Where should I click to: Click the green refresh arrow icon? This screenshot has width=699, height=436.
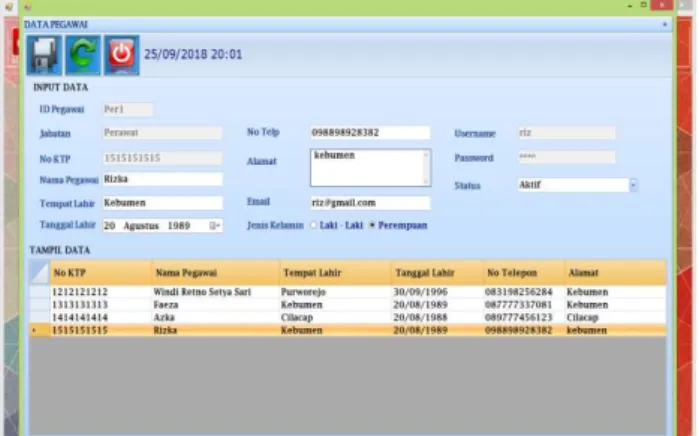pos(83,55)
